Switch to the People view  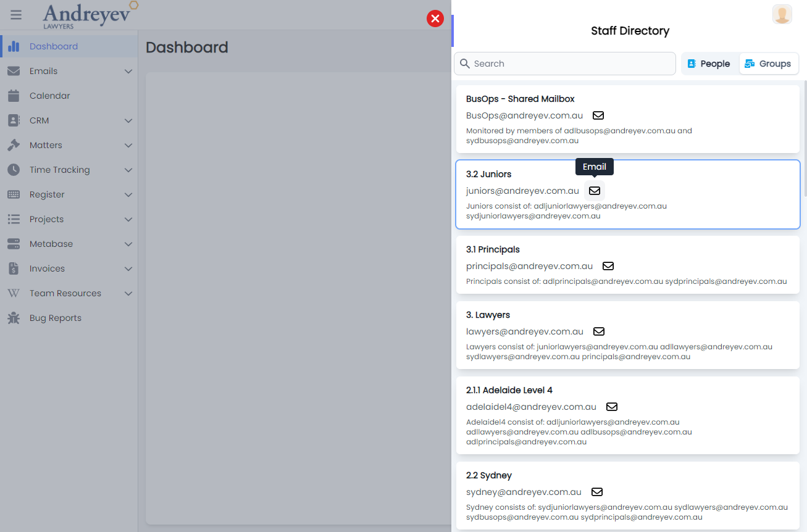point(709,64)
